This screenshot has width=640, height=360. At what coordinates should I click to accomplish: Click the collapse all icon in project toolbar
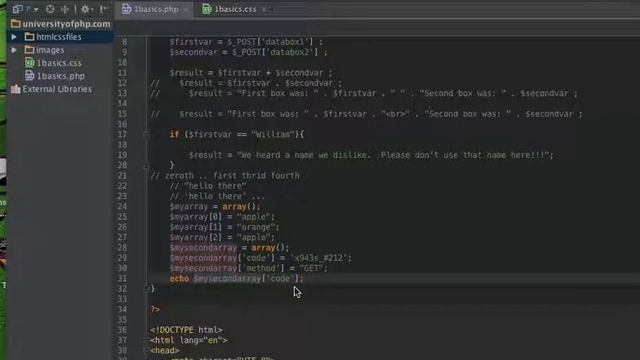[65, 9]
